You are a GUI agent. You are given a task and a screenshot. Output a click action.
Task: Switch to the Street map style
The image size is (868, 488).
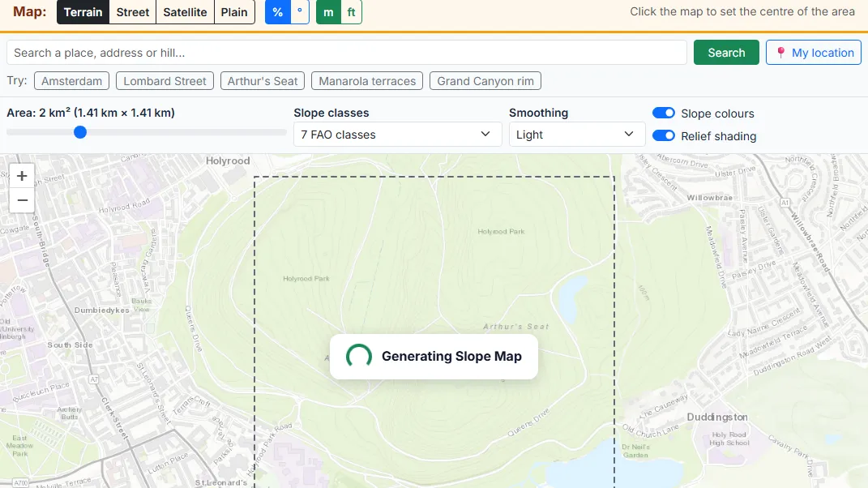133,12
